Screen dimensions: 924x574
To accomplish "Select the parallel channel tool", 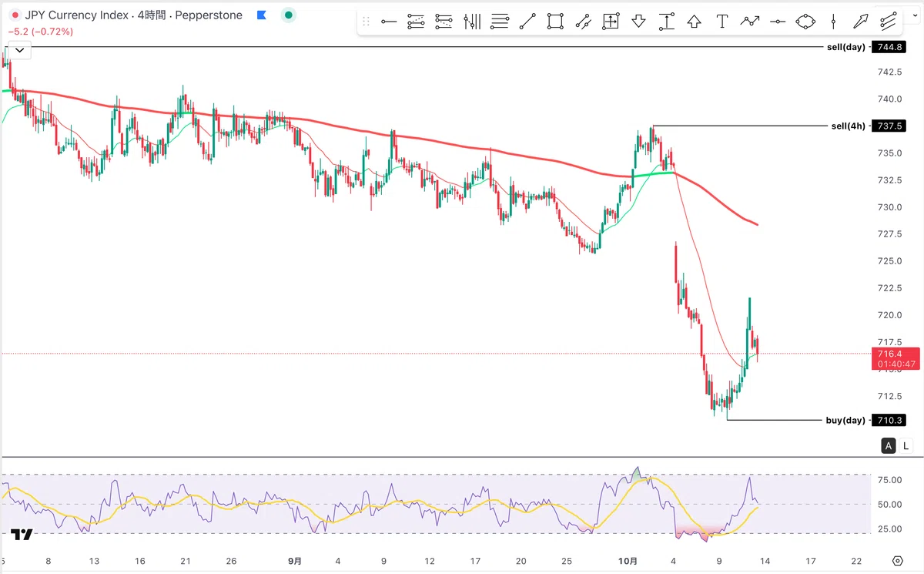I will click(889, 22).
